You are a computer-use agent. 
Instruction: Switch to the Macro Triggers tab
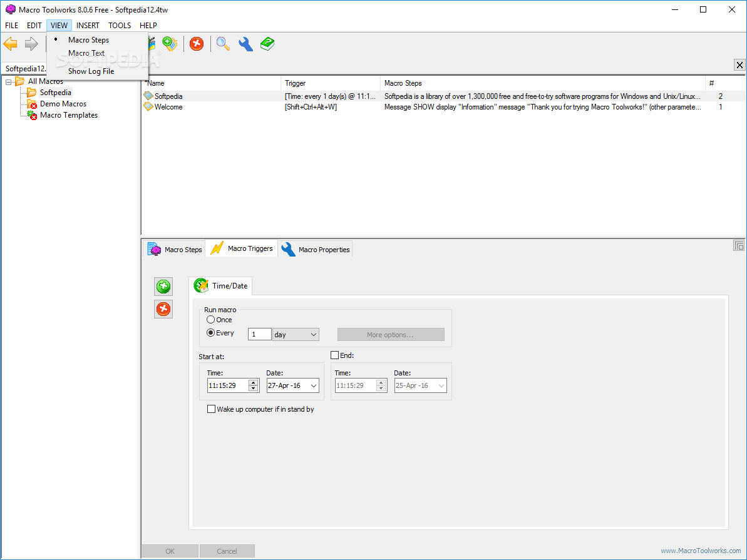click(242, 248)
